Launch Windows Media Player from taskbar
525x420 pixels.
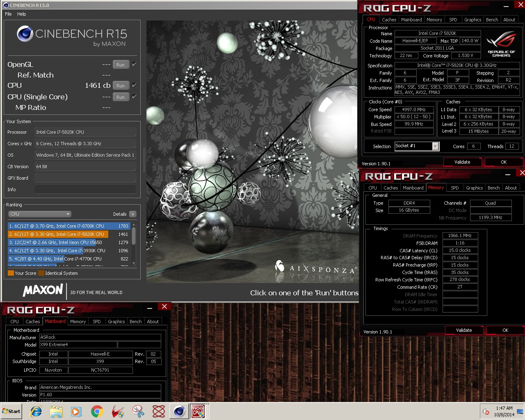[76, 411]
